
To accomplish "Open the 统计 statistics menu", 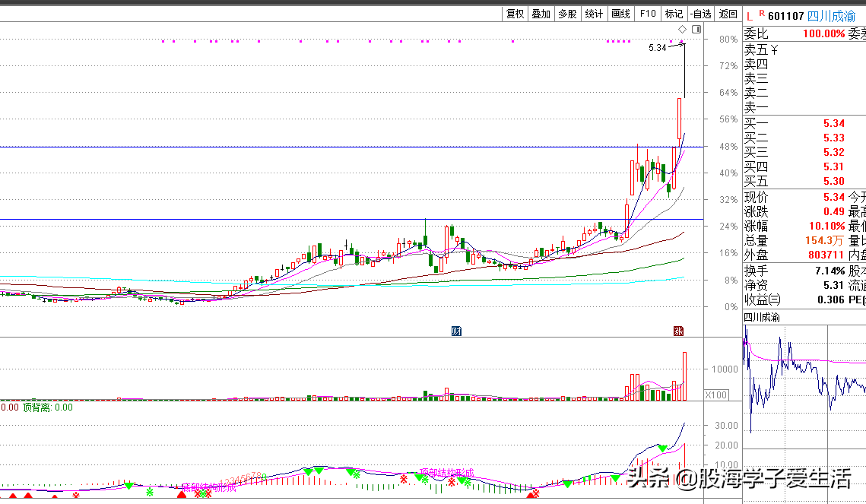I will point(594,14).
